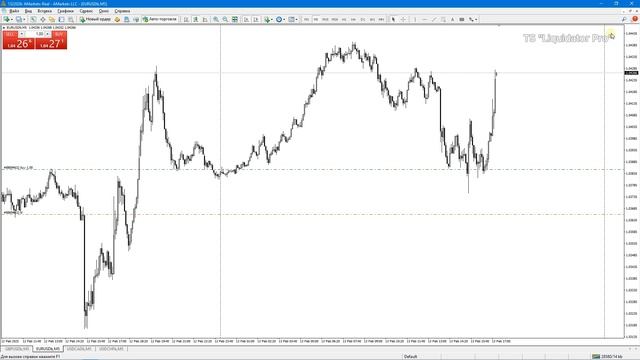Switch to MN monthly timeframe
The height and width of the screenshot is (360, 640).
pos(381,19)
